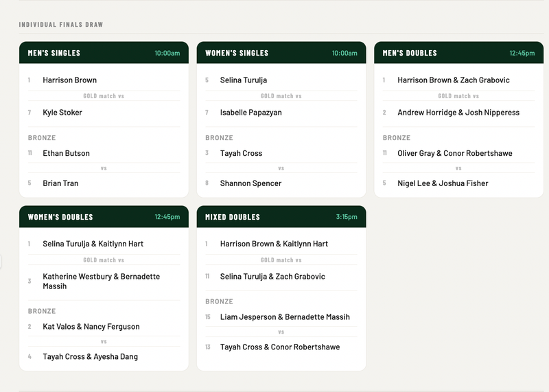Click the BRONZE label in Women's Doubles
549x392 pixels.
pyautogui.click(x=42, y=311)
